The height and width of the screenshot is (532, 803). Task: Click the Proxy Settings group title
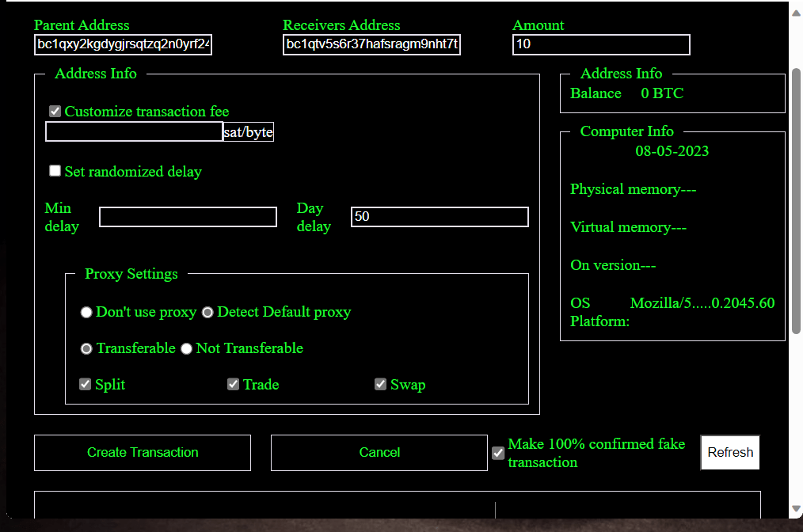(x=131, y=274)
